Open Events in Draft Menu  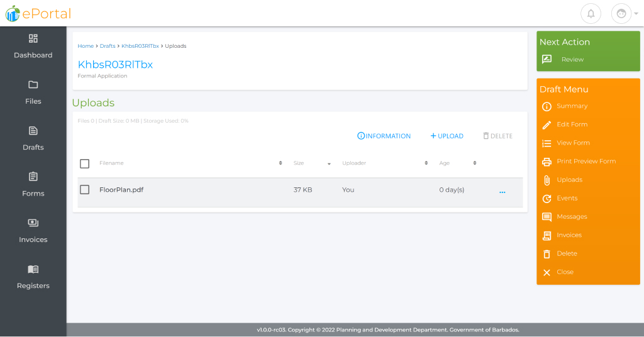pos(567,198)
